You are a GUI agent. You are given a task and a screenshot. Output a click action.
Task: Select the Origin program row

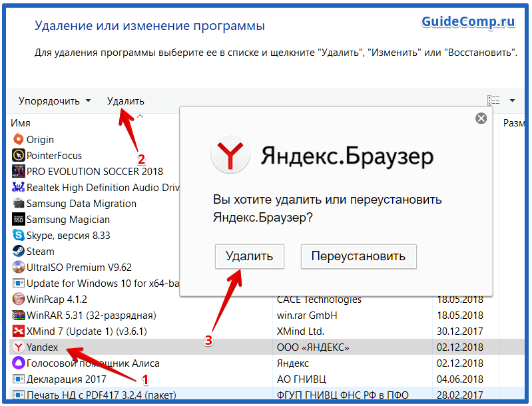tap(40, 139)
